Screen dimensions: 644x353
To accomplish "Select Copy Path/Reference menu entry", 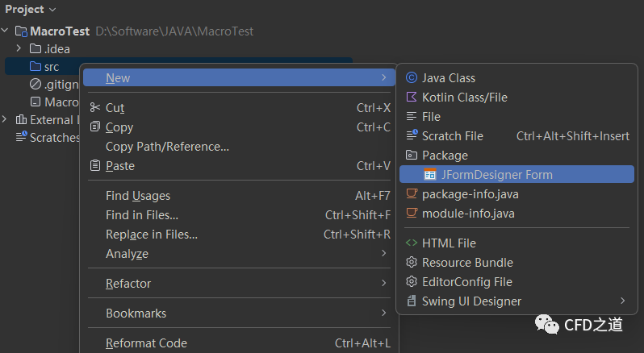I will pos(167,147).
